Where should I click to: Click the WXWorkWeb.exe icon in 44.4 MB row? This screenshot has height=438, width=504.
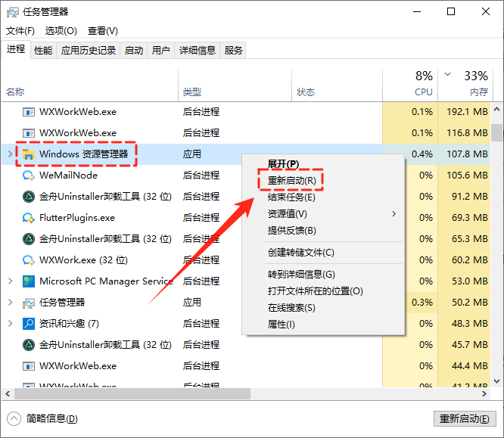coord(29,366)
